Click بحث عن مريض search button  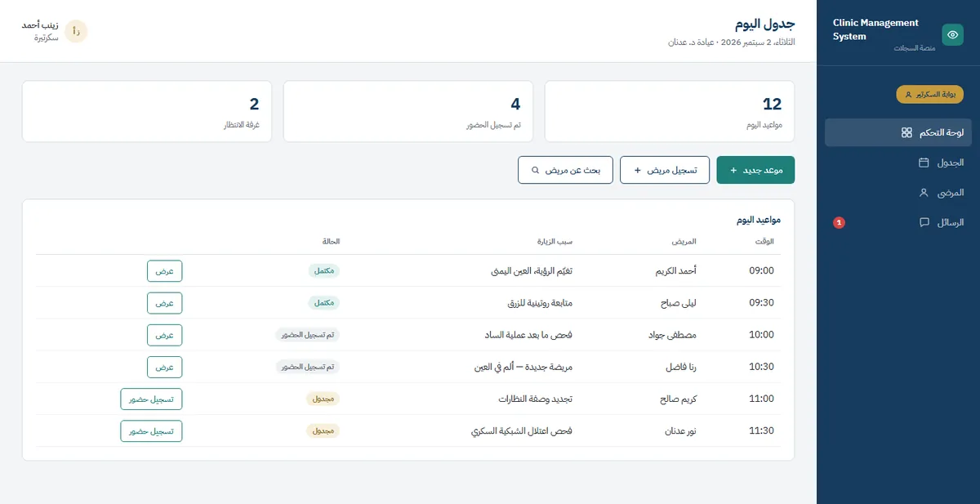point(565,170)
